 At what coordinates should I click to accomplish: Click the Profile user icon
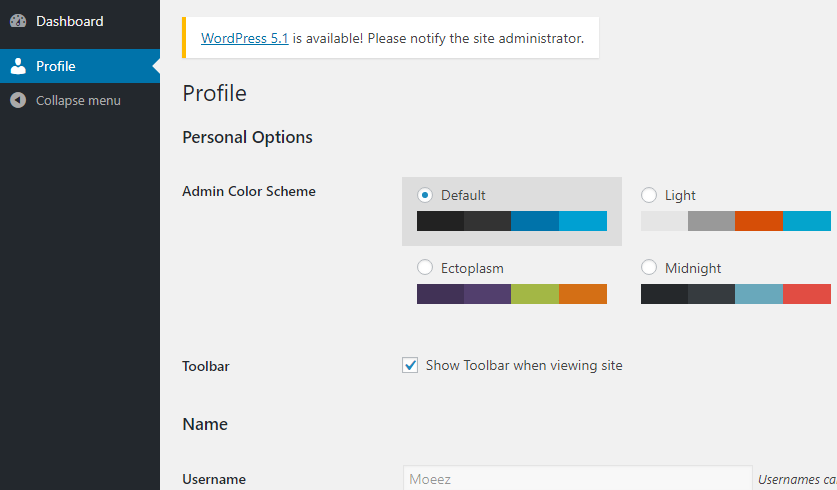pos(18,66)
